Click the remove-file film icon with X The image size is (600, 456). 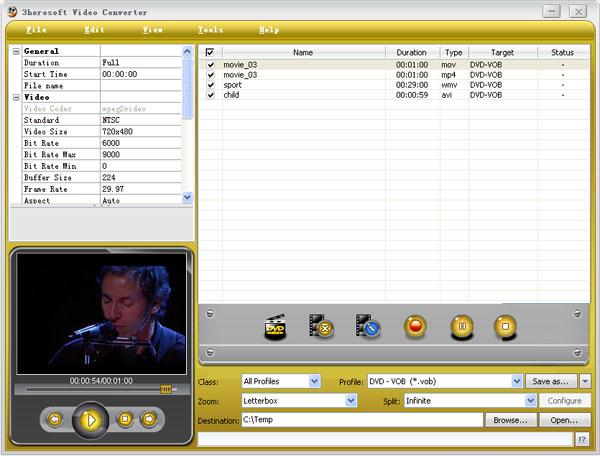pos(321,327)
